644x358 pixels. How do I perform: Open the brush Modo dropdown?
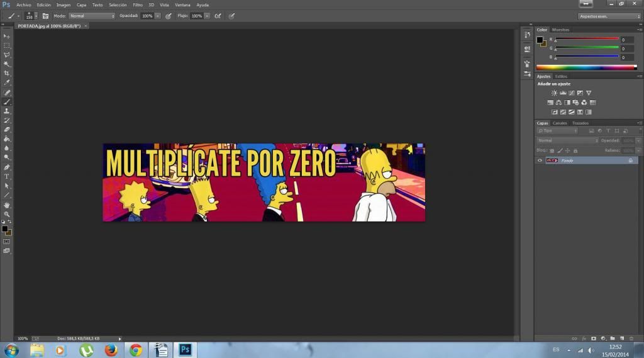click(x=91, y=16)
